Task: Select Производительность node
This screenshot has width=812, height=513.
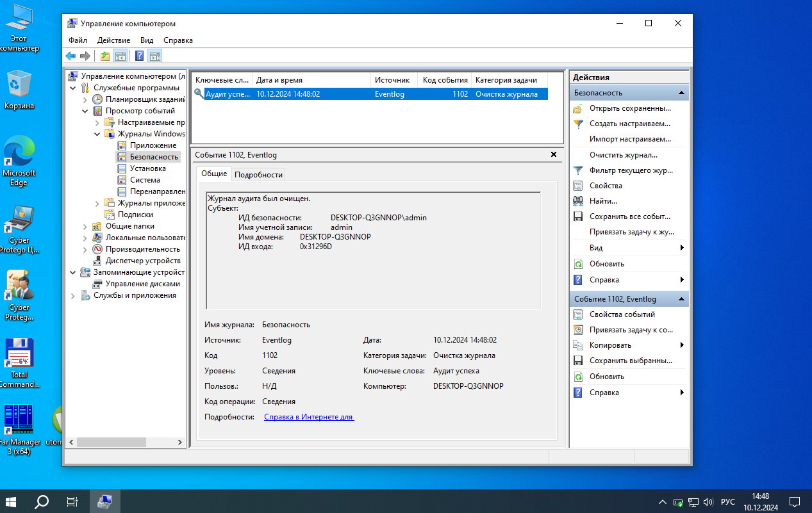Action: tap(143, 249)
